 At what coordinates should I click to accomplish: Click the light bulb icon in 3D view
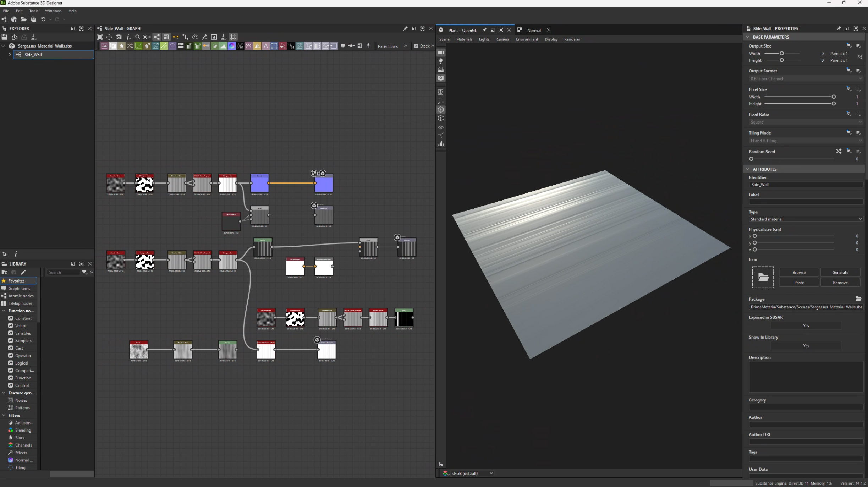tap(441, 61)
